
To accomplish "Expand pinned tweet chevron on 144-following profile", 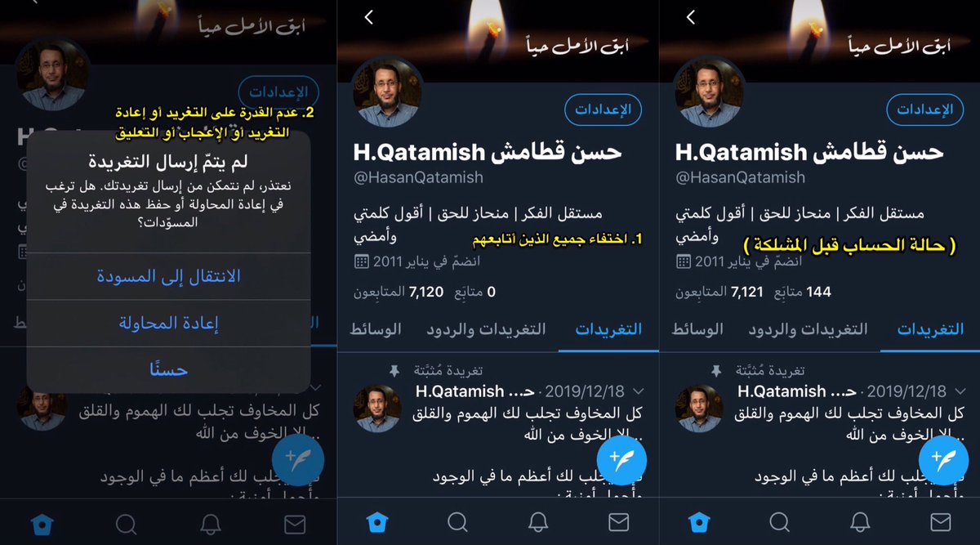I will point(960,391).
